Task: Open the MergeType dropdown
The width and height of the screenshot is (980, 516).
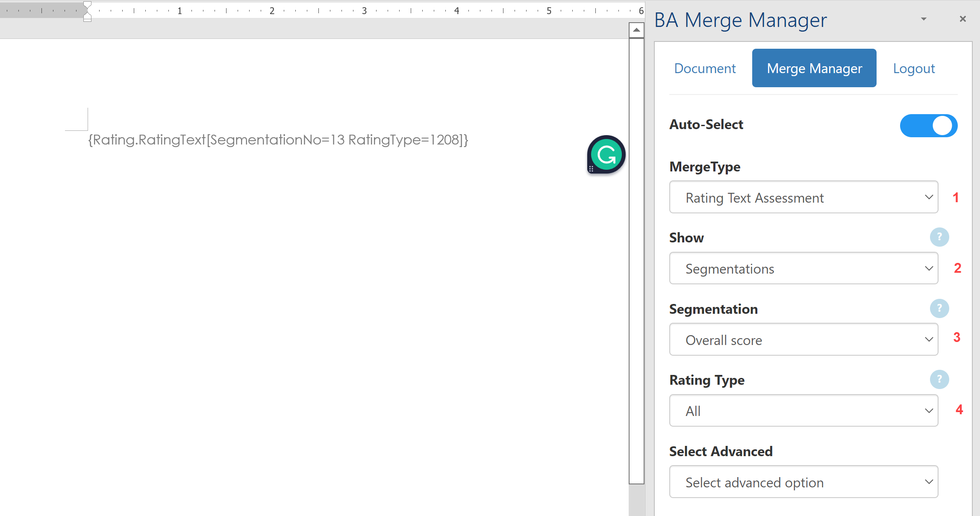Action: 803,197
